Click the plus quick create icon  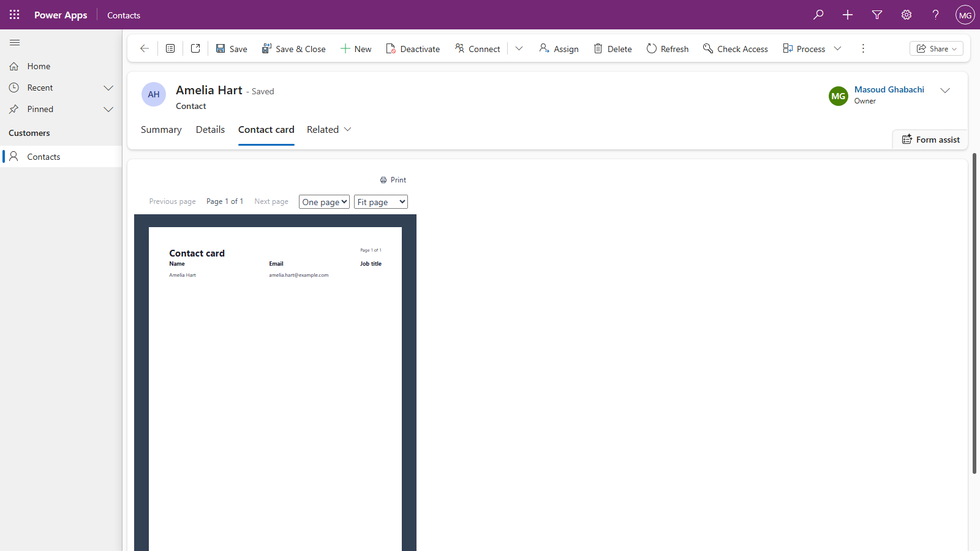(x=848, y=15)
